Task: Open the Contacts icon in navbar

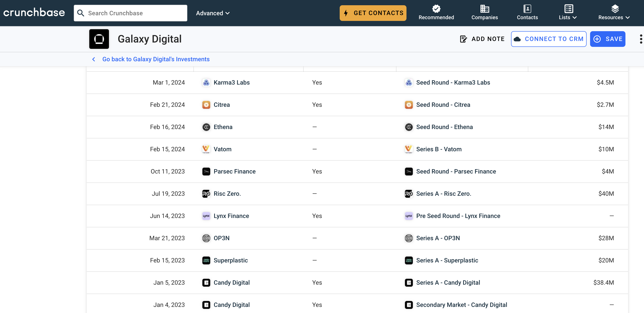Action: click(527, 9)
